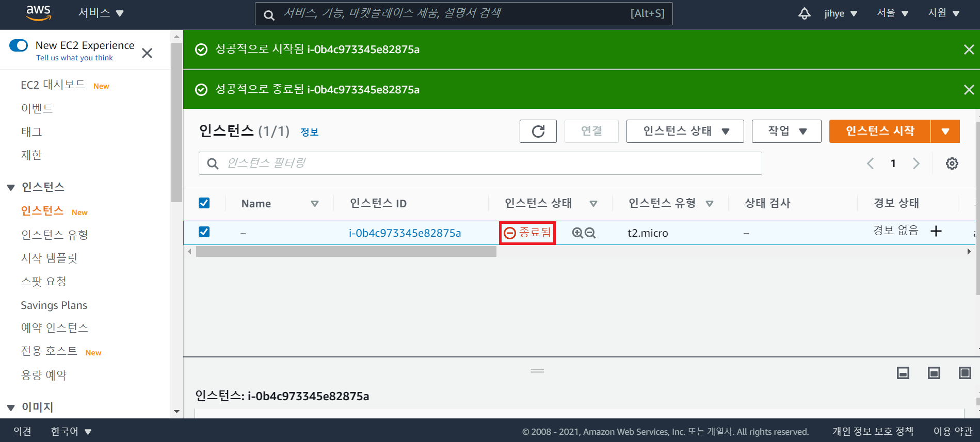
Task: Sort by 인스턴스 상태 column arrow
Action: 593,204
